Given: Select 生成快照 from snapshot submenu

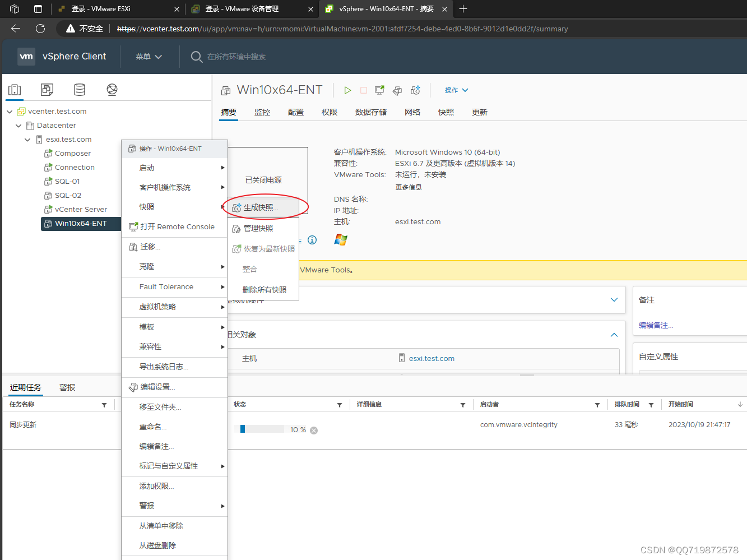Looking at the screenshot, I should tap(263, 207).
